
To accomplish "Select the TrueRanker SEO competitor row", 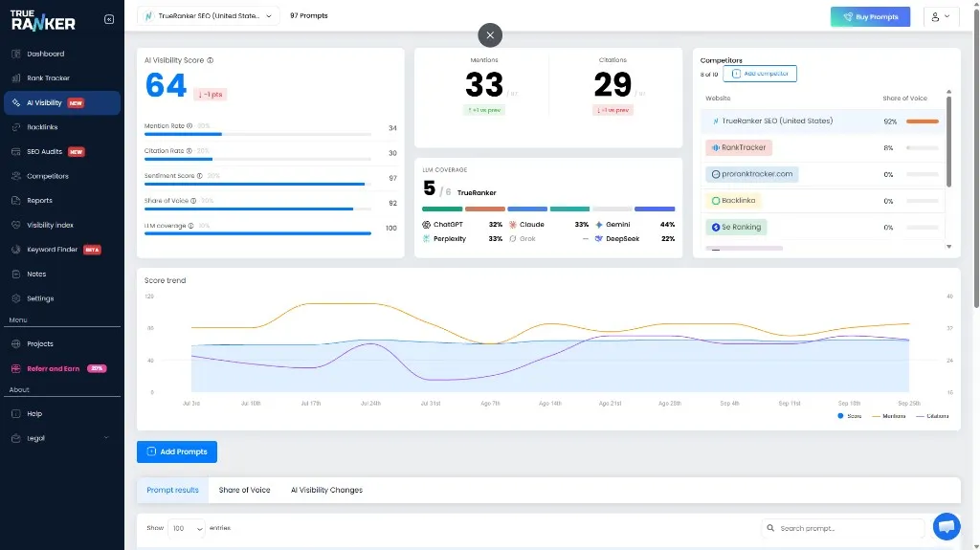I will point(822,121).
